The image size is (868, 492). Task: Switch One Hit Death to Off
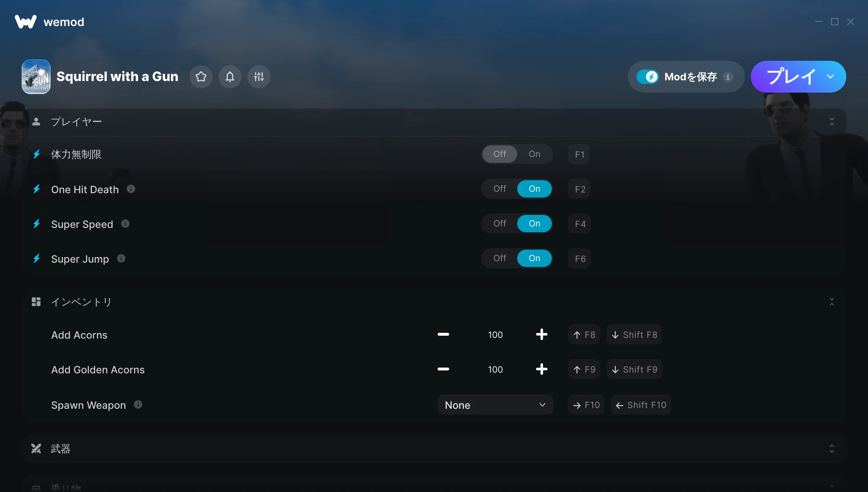click(500, 189)
